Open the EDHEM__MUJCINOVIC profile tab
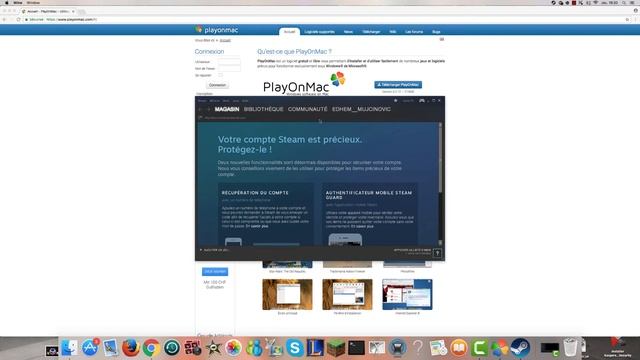The image size is (640, 360). [361, 109]
